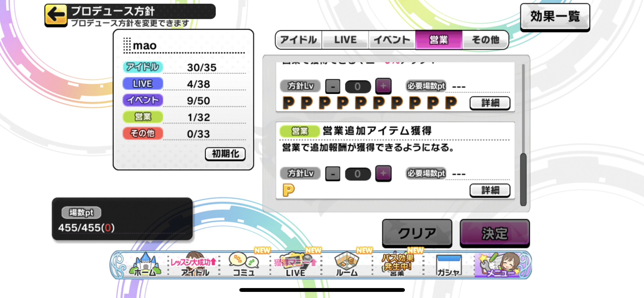
Task: Open the ホーム castle icon
Action: point(145,265)
